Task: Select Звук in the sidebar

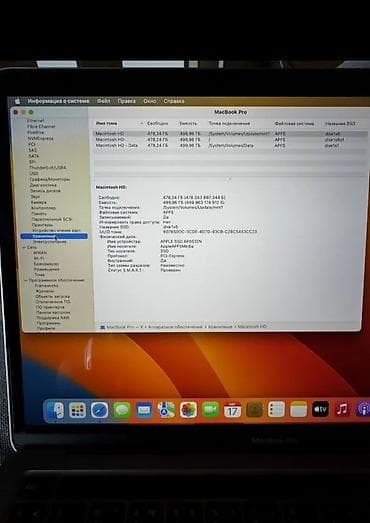Action: [35, 196]
